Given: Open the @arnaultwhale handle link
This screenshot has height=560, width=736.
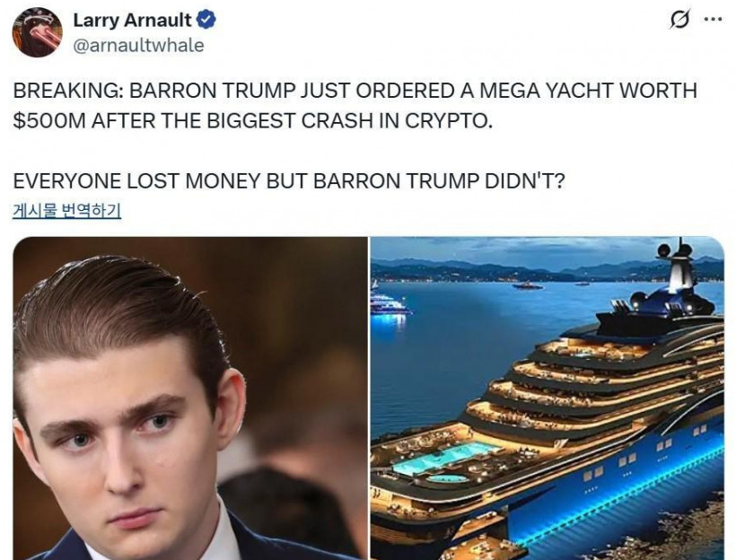Looking at the screenshot, I should click(139, 46).
